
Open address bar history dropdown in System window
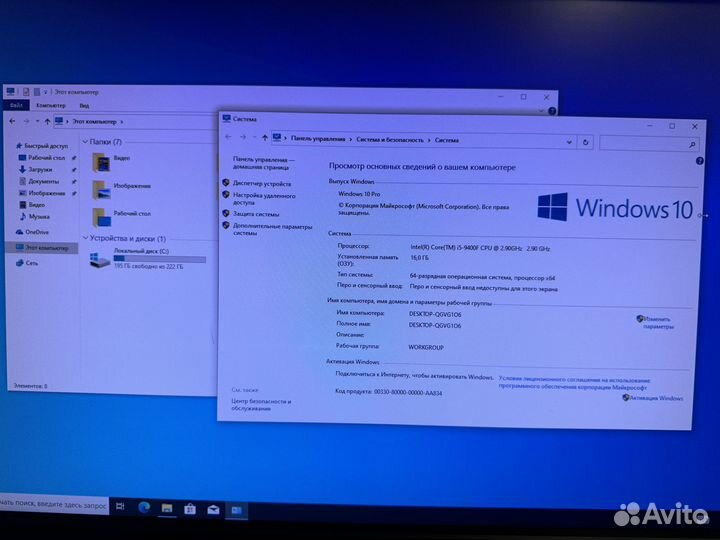(569, 142)
